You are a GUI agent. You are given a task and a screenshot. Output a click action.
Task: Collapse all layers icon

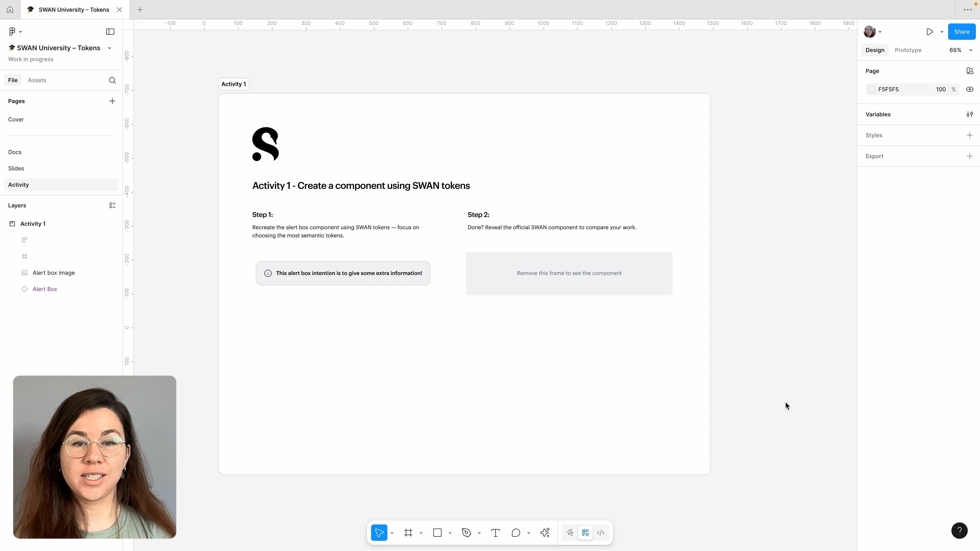pos(112,205)
